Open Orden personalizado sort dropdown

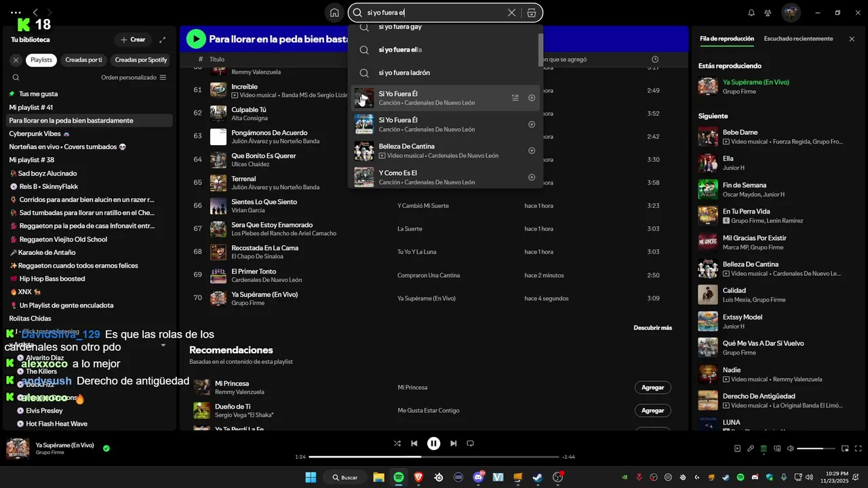134,77
